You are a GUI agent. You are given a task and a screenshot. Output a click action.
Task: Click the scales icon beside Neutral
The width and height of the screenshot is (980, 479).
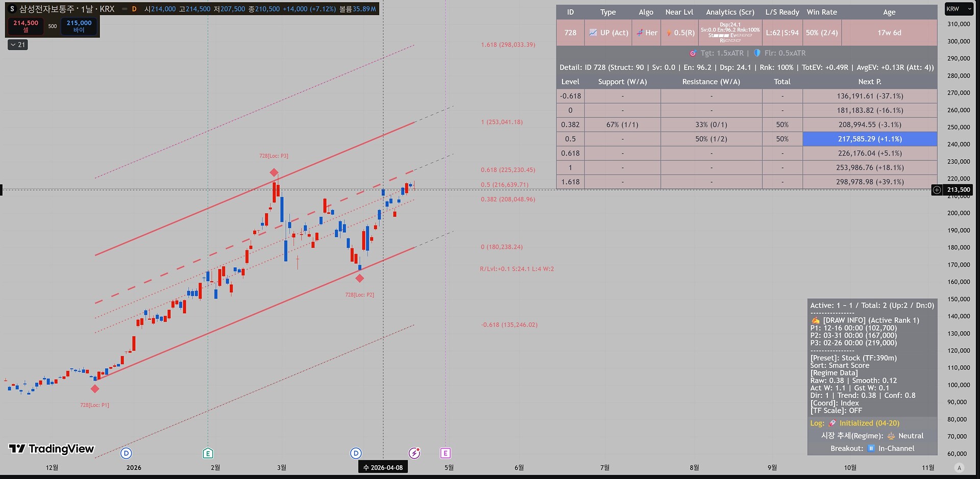coord(891,436)
